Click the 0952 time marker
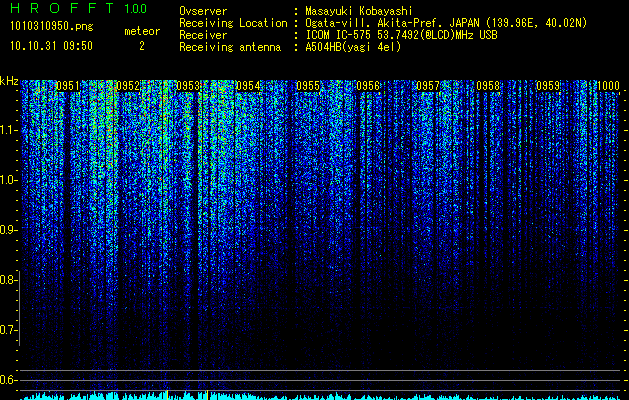Viewport: 629px width, 400px height. coord(128,86)
